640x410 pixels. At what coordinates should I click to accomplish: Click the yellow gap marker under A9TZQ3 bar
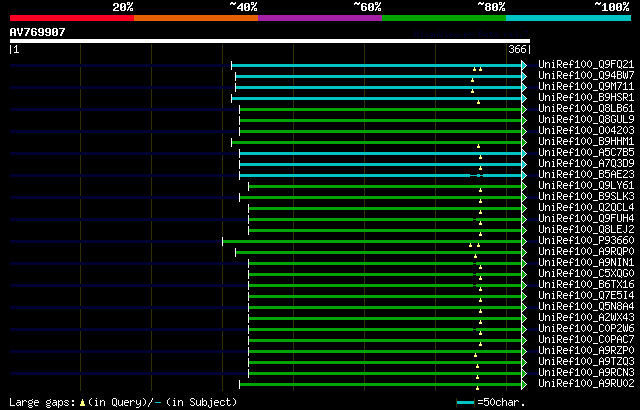pyautogui.click(x=477, y=366)
